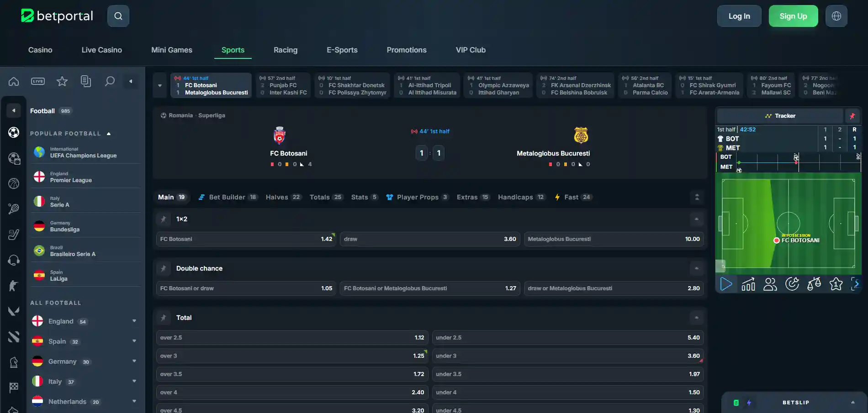Viewport: 868px width, 413px height.
Task: Expand the Germany football country list
Action: click(x=134, y=361)
